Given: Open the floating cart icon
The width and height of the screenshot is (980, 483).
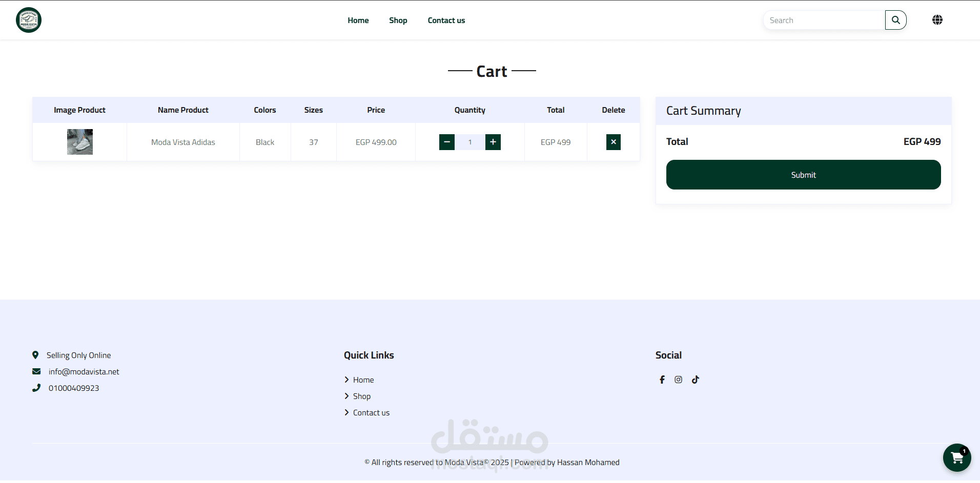Looking at the screenshot, I should coord(957,457).
